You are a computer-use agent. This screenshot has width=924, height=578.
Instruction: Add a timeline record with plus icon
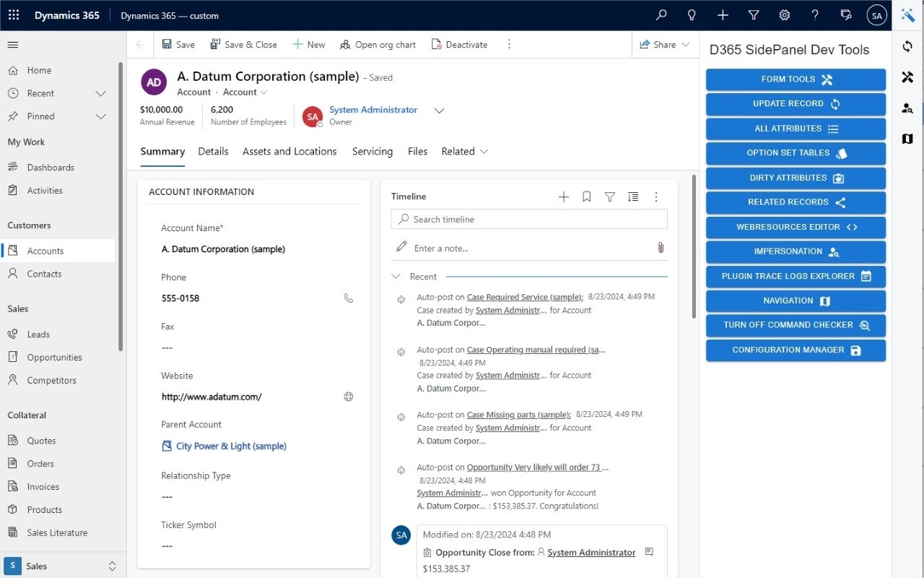(564, 197)
